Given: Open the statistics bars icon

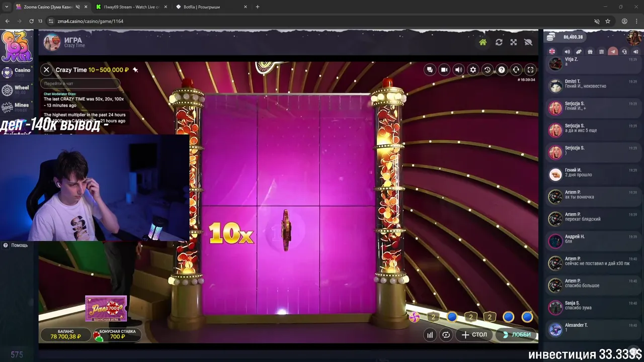Looking at the screenshot, I should (x=430, y=334).
